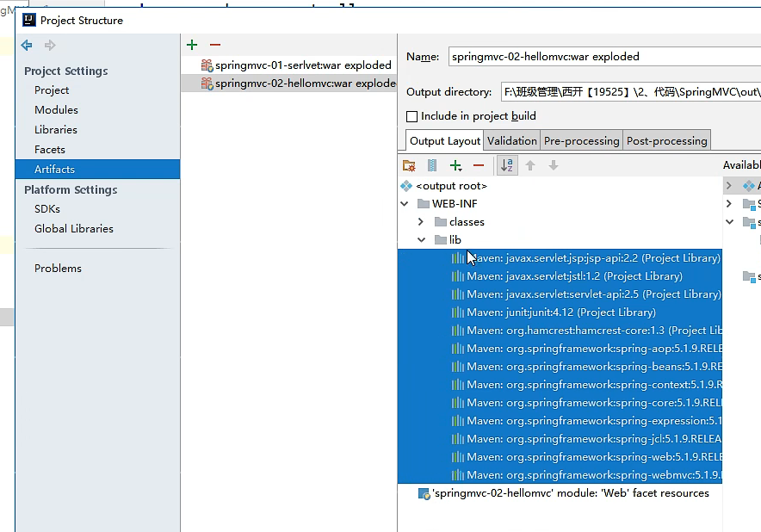Click the move up arrow icon
This screenshot has height=532, width=761.
(x=530, y=165)
